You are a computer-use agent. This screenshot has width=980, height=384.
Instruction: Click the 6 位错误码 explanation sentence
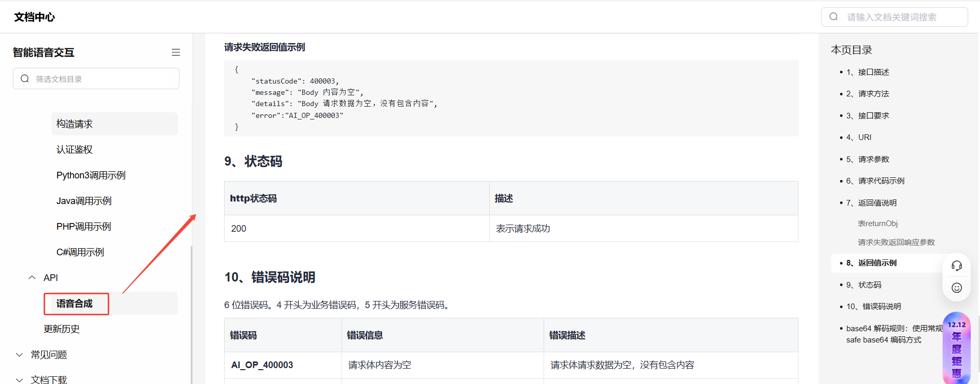[337, 305]
